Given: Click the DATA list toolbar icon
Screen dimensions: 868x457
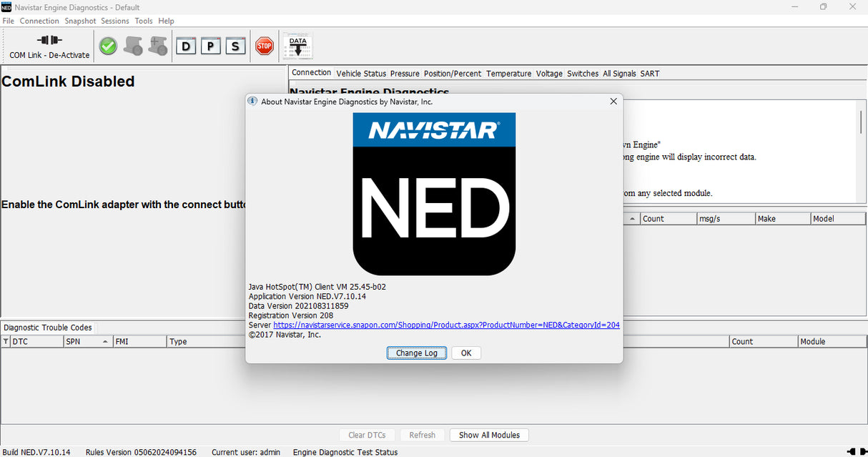Looking at the screenshot, I should (297, 45).
